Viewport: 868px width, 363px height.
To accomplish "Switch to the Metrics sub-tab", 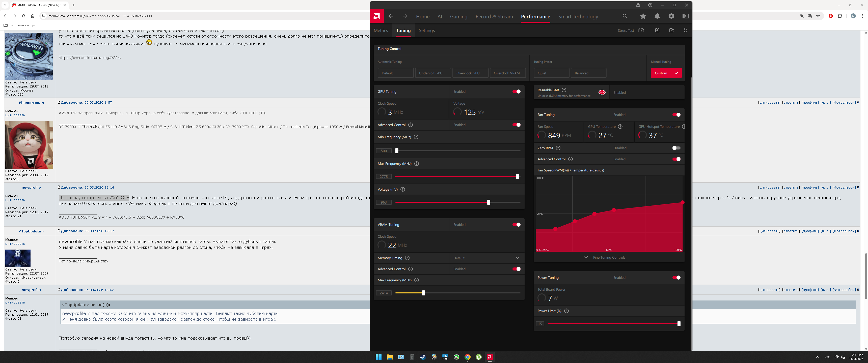I will tap(381, 31).
